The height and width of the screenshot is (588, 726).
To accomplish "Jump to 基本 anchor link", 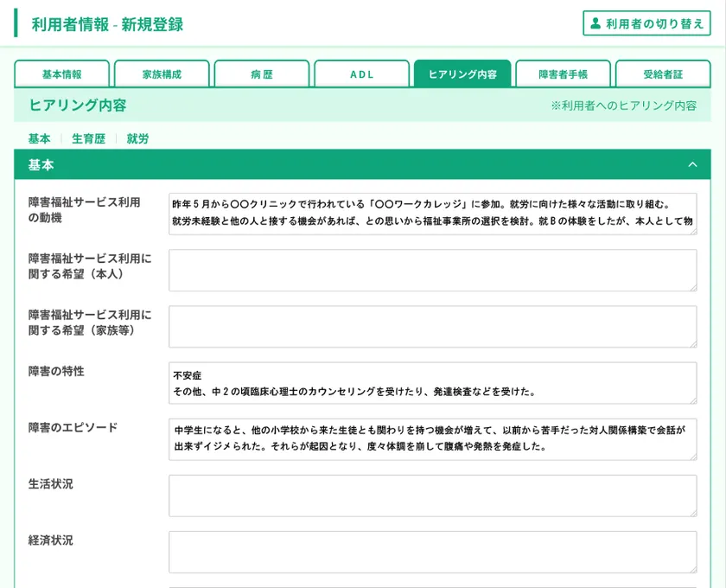I will (39, 138).
